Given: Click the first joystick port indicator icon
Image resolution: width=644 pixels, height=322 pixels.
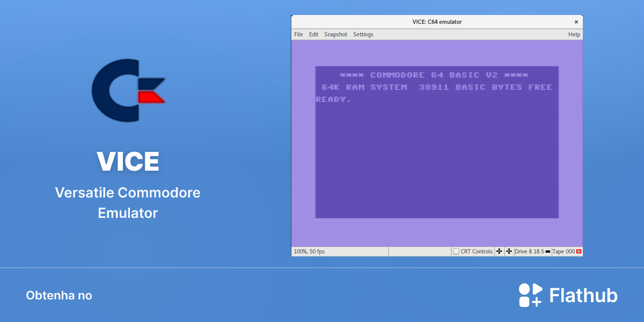Looking at the screenshot, I should pos(499,251).
